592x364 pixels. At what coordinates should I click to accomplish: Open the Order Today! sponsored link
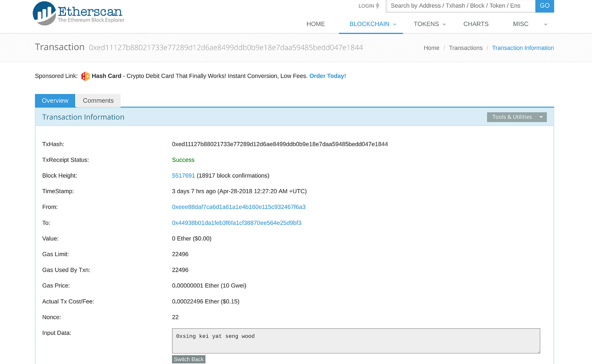click(328, 76)
